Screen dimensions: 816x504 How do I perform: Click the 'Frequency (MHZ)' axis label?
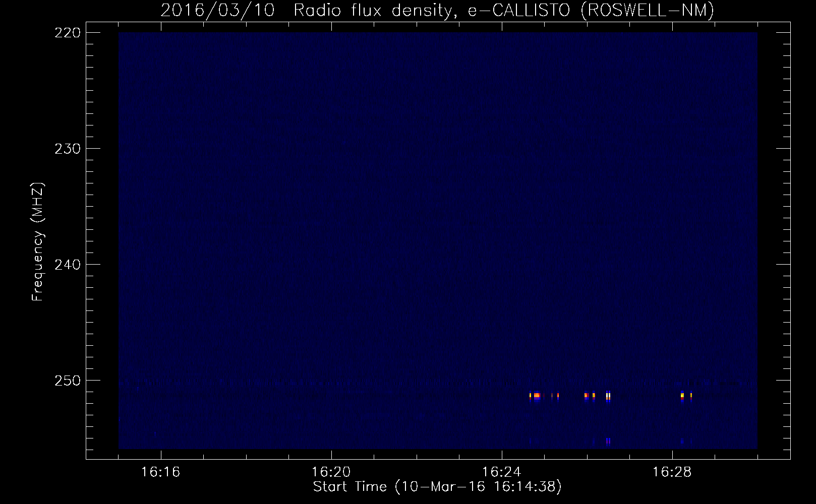(38, 242)
